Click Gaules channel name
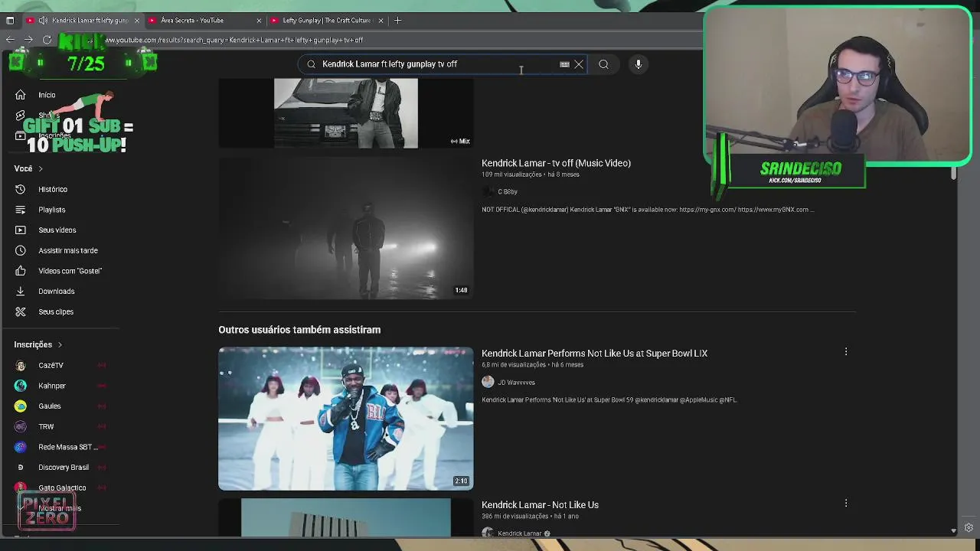 pos(50,406)
